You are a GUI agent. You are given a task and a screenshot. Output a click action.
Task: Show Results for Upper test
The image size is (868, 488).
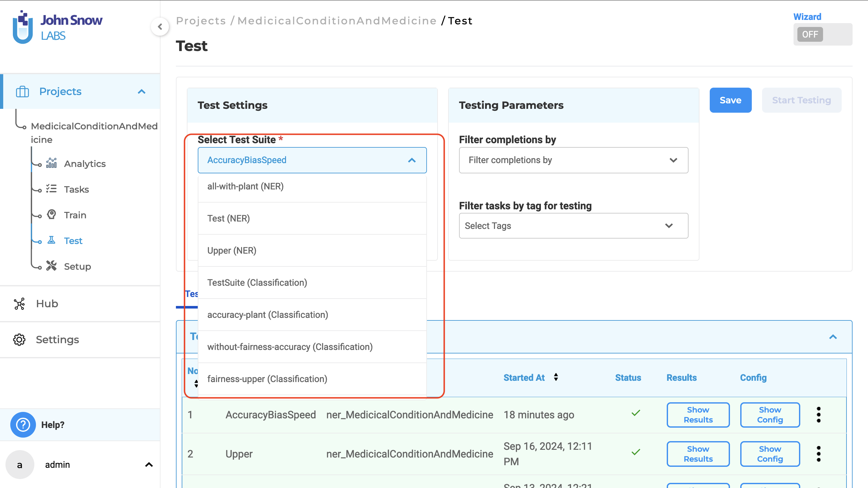tap(698, 454)
